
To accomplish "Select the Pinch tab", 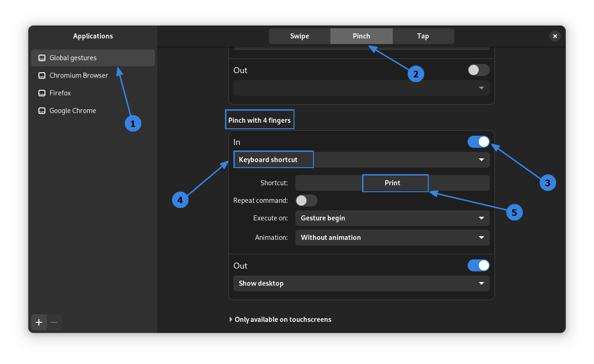I will pyautogui.click(x=361, y=36).
